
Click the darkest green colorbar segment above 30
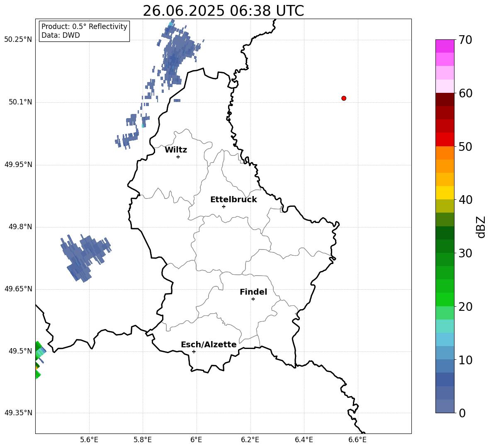(x=445, y=233)
